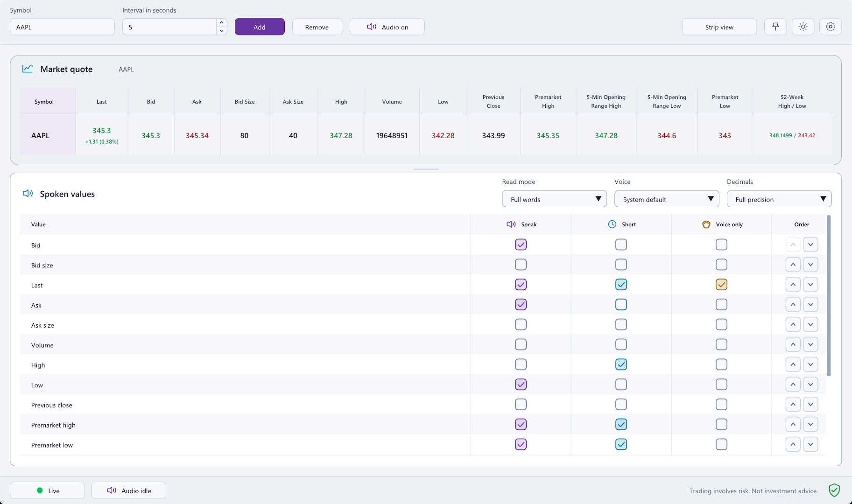852x504 pixels.
Task: Move Volume row down
Action: click(810, 345)
